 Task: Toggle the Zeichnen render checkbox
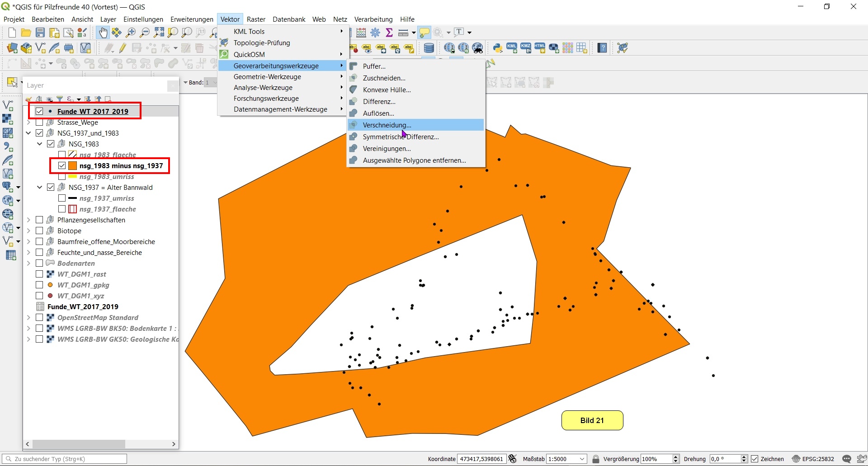coord(755,459)
